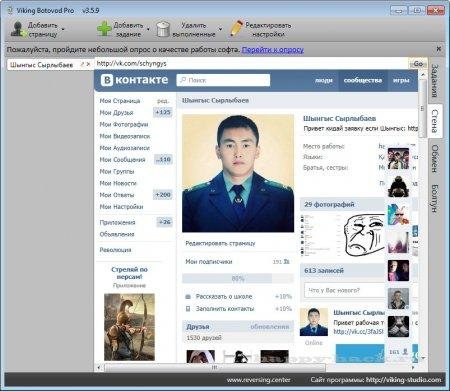The height and width of the screenshot is (391, 450).
Task: Open the люди header link
Action: [324, 80]
